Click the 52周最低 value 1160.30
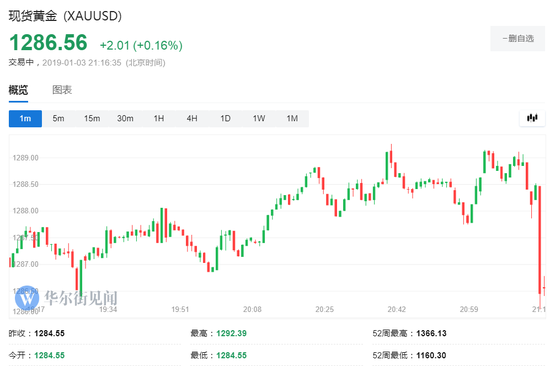550x366 pixels. point(431,355)
